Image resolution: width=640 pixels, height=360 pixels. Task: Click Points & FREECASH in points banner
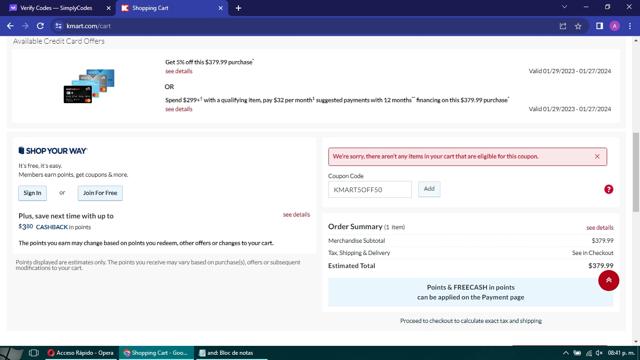coord(470,292)
